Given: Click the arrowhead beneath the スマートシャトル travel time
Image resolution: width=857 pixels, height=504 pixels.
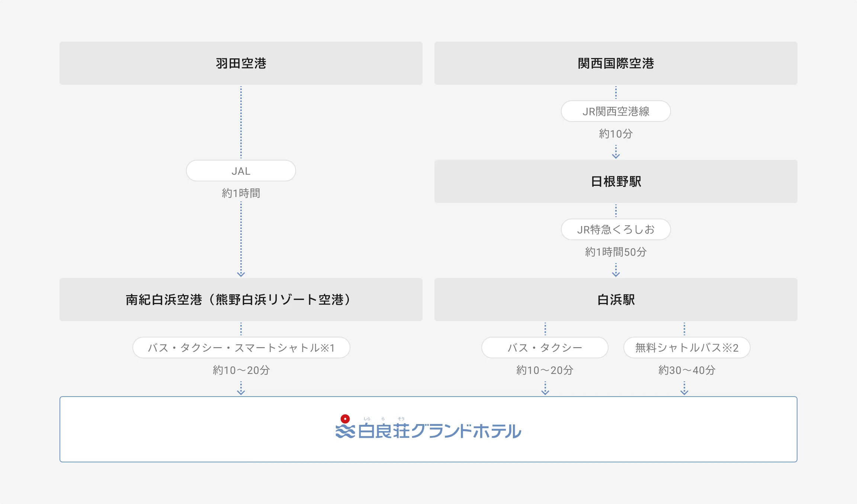Looking at the screenshot, I should [x=241, y=392].
